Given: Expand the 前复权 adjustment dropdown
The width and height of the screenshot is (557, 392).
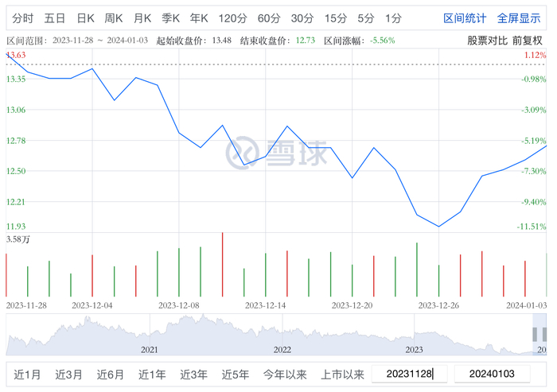Looking at the screenshot, I should pyautogui.click(x=527, y=40).
